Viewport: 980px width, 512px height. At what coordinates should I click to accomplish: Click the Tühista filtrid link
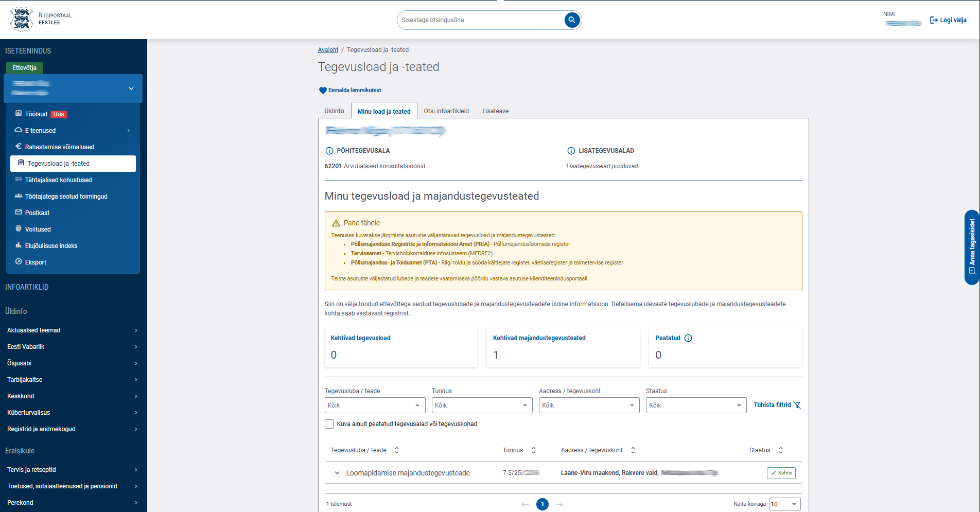click(777, 405)
